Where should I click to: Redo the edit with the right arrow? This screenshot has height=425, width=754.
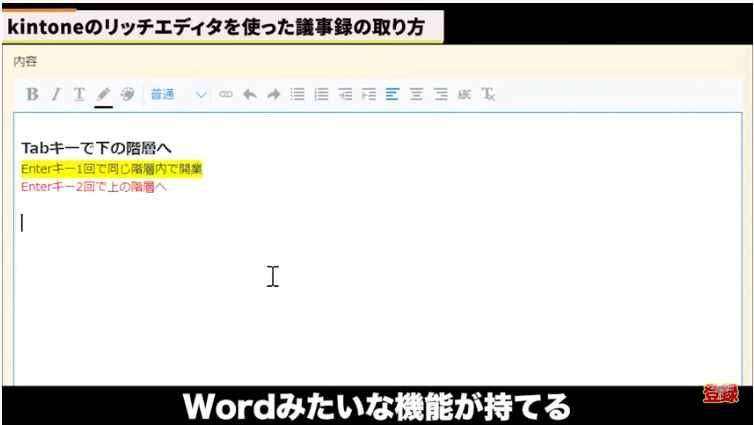pyautogui.click(x=274, y=95)
